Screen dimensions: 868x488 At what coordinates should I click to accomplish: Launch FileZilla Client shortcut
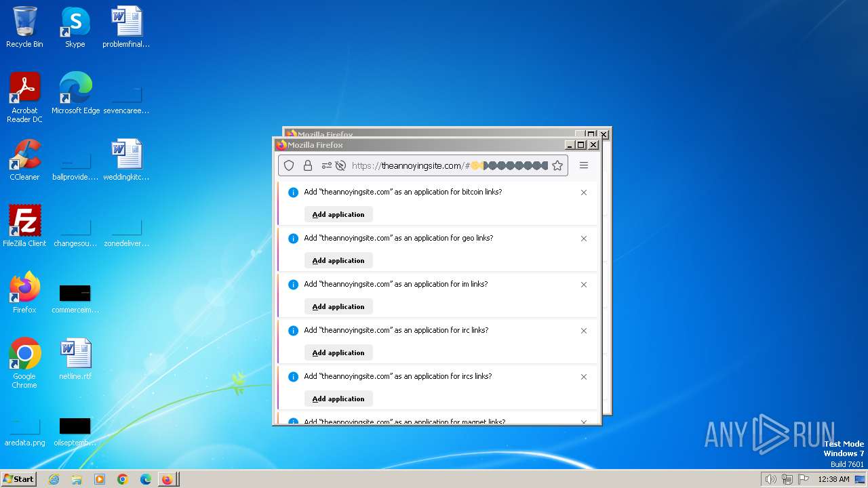tap(24, 226)
